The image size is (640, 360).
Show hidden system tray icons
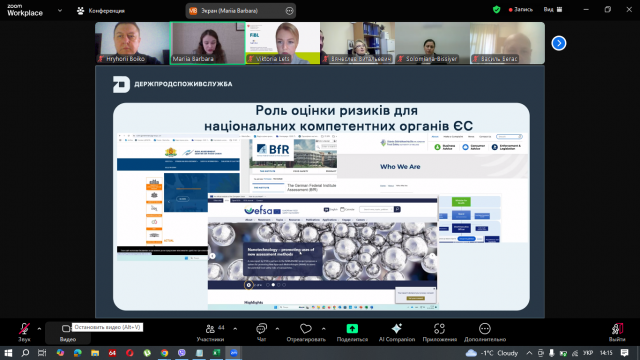click(x=529, y=353)
